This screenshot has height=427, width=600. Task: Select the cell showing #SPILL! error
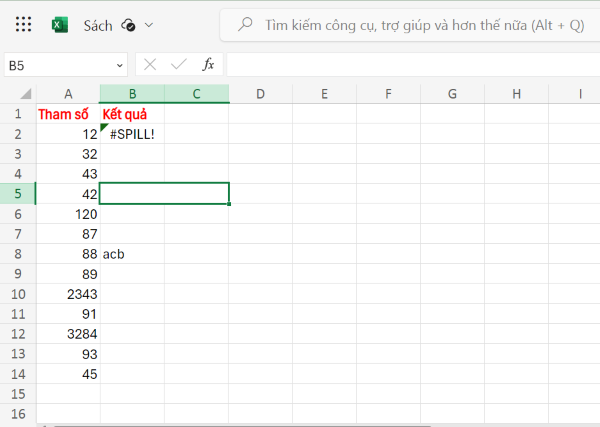(x=132, y=134)
